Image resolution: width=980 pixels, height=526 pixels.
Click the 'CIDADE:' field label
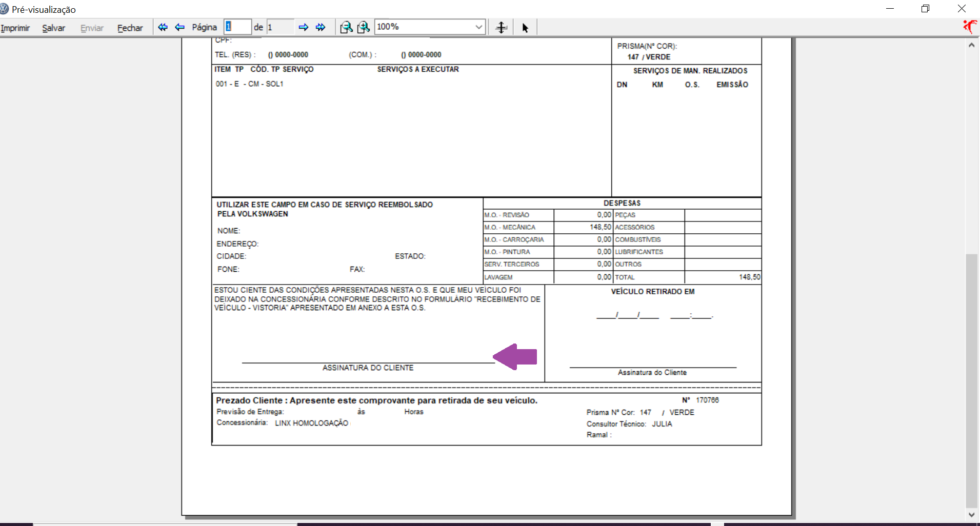point(231,256)
